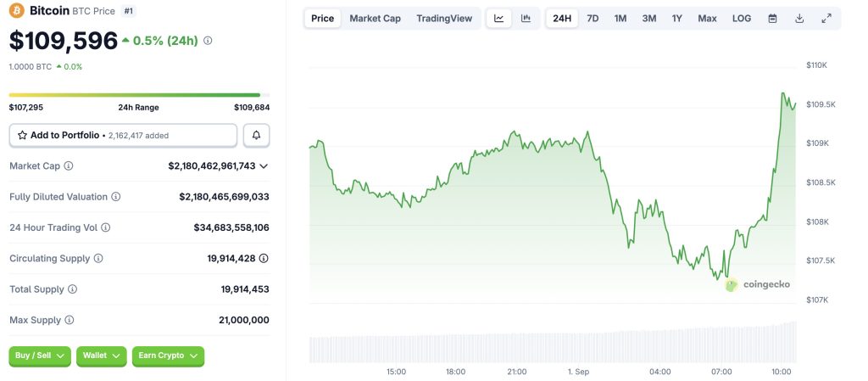Click the Bitcoin logo icon
This screenshot has width=868, height=381.
(x=16, y=11)
